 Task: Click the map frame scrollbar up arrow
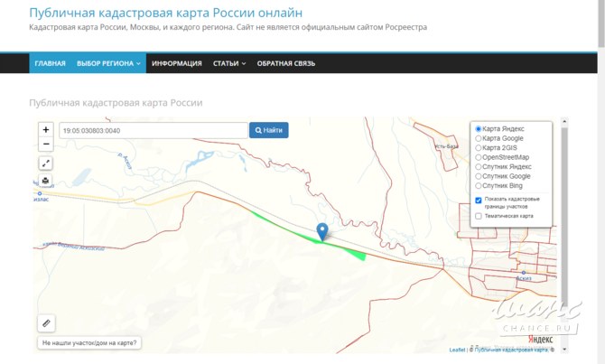564,121
